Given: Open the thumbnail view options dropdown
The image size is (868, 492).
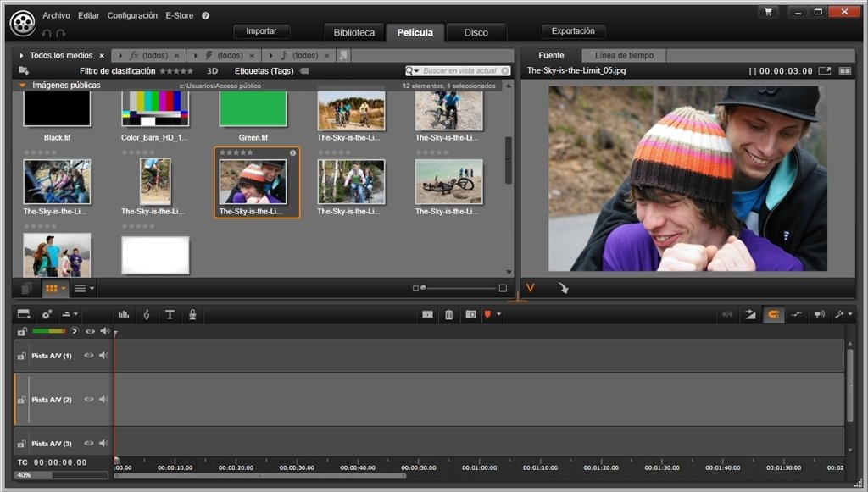Looking at the screenshot, I should pyautogui.click(x=64, y=288).
